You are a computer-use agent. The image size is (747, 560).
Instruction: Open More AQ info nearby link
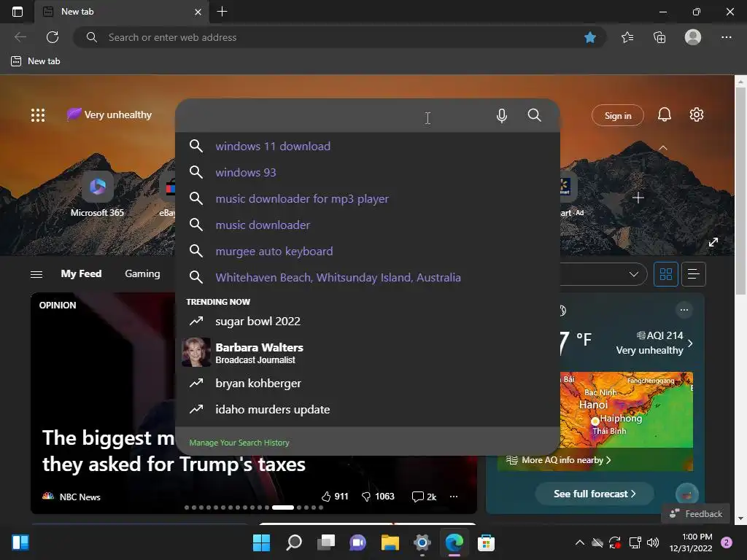pyautogui.click(x=559, y=460)
